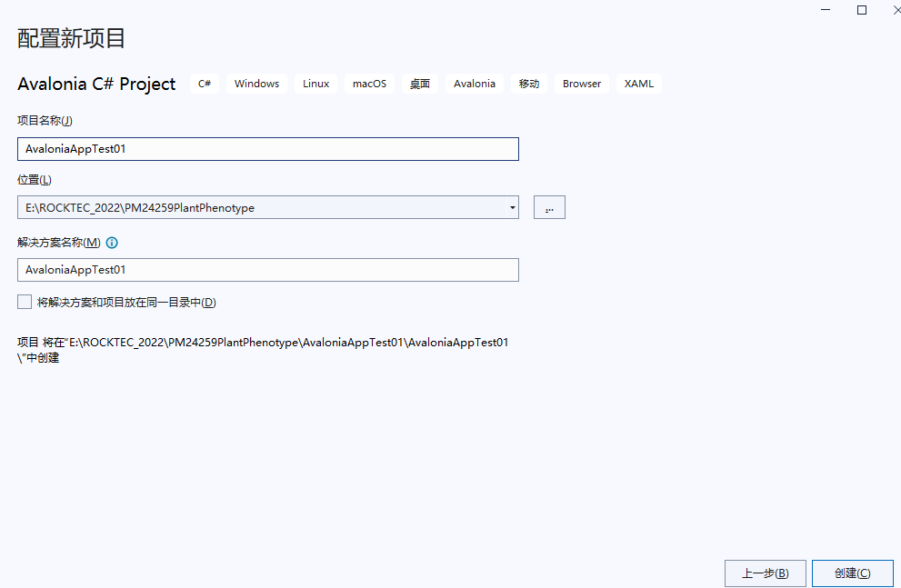Click the 位置(L) label
This screenshot has height=588, width=901.
(x=35, y=180)
